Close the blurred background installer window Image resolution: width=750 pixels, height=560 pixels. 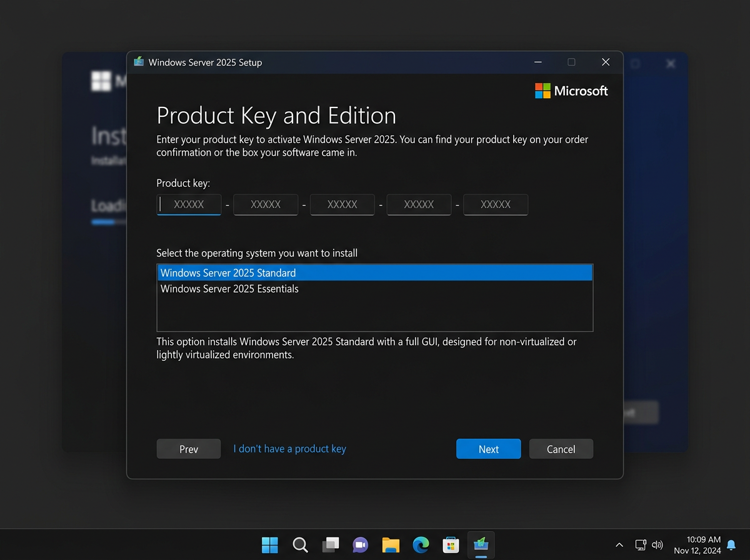point(671,64)
